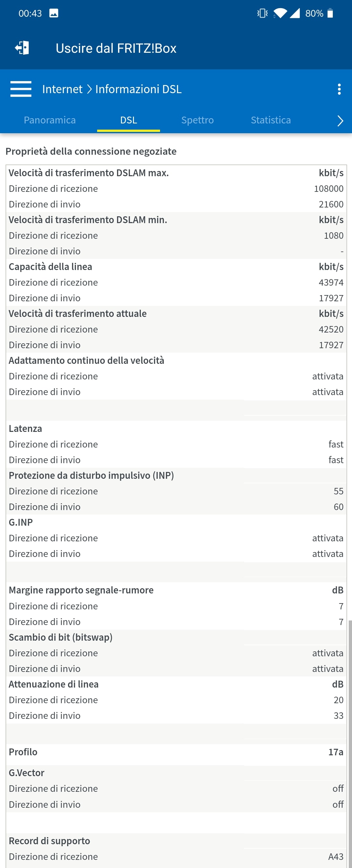Screen dimensions: 352x868
Task: Tap the screenshot notification icon in status bar
Action: [x=53, y=13]
